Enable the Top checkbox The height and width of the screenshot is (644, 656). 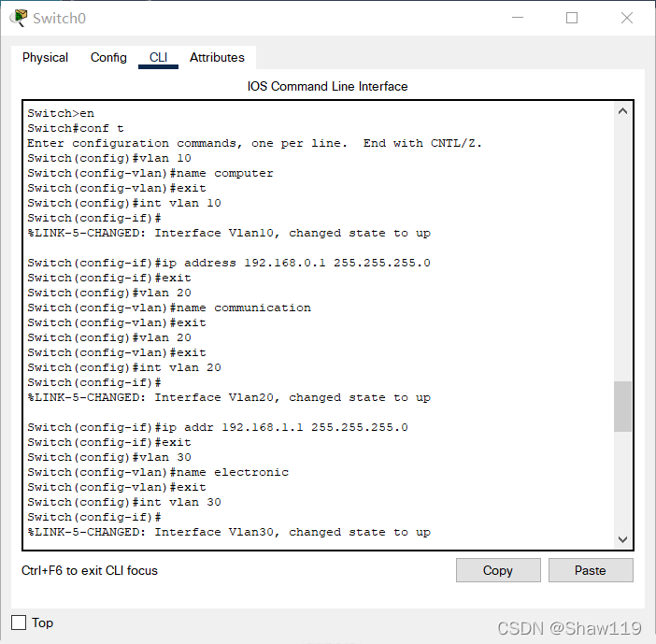(x=19, y=623)
